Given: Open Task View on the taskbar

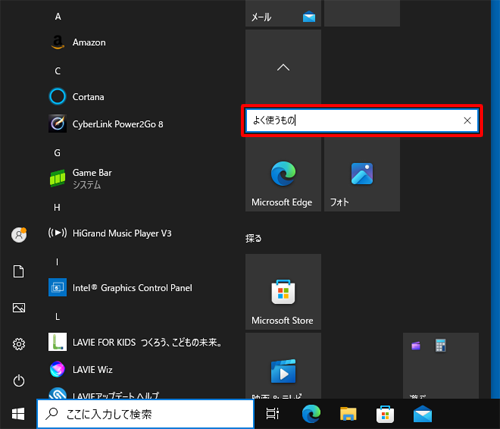Looking at the screenshot, I should click(x=272, y=414).
